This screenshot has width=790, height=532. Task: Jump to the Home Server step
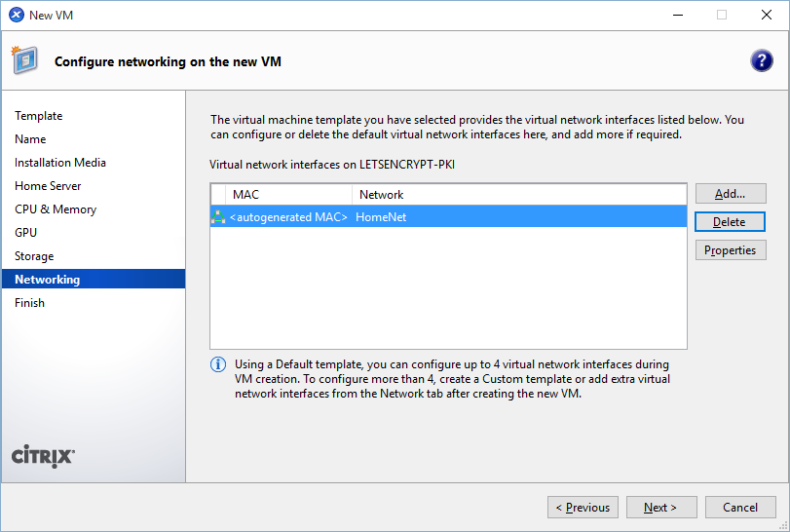point(48,186)
